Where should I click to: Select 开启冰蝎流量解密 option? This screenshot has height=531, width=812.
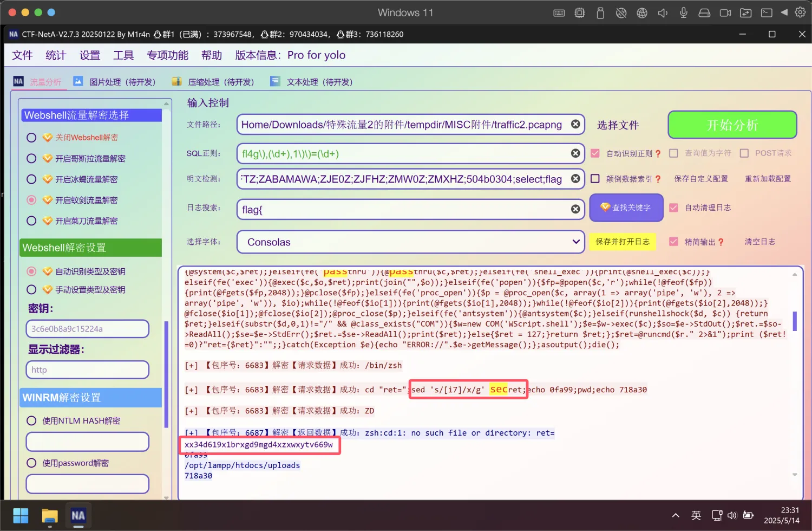(31, 179)
